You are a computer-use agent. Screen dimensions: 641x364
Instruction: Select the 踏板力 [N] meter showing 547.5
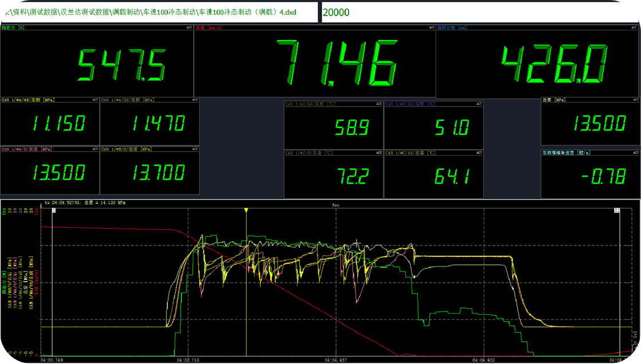point(97,61)
